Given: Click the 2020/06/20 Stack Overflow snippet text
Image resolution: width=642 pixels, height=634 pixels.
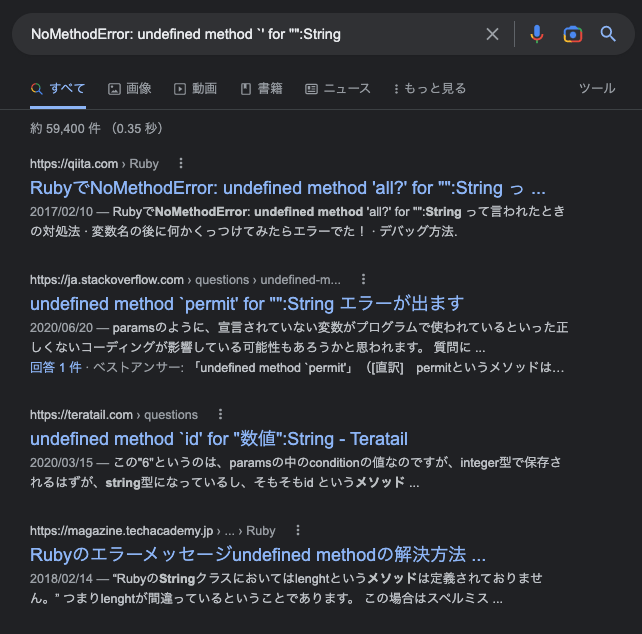Looking at the screenshot, I should click(299, 337).
